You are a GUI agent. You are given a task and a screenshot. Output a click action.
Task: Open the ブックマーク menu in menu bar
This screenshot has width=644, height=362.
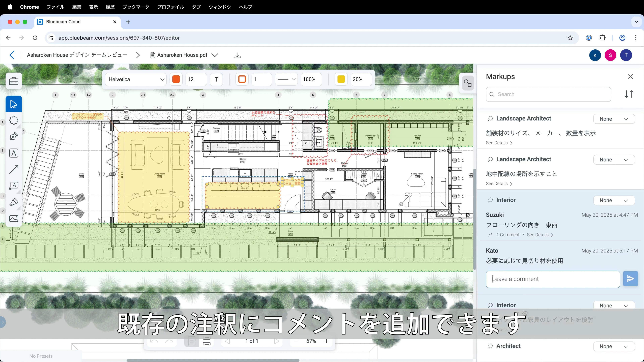click(136, 7)
